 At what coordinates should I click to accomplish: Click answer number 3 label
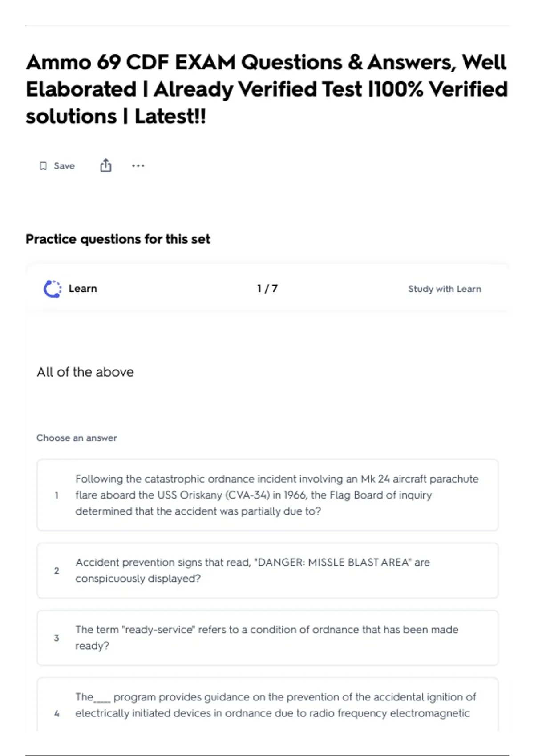57,638
